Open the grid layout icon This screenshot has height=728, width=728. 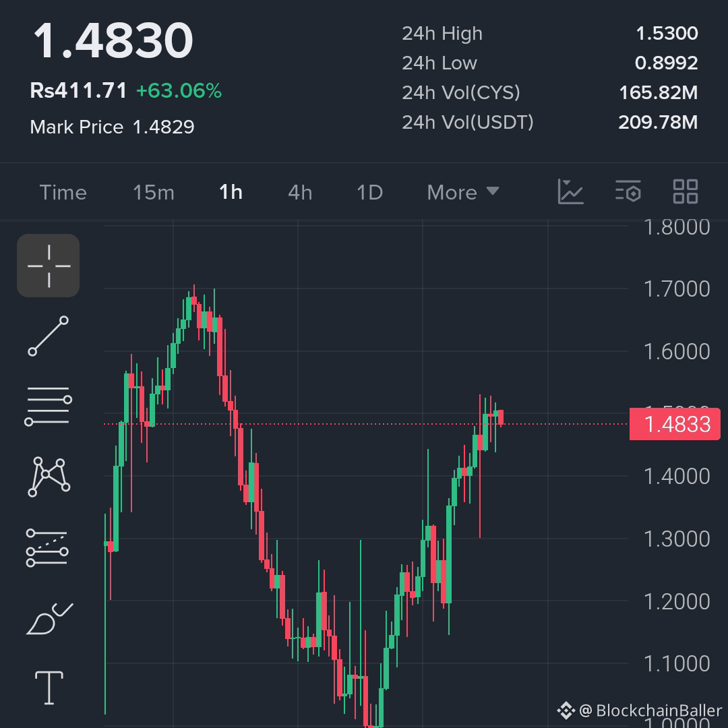click(x=686, y=191)
